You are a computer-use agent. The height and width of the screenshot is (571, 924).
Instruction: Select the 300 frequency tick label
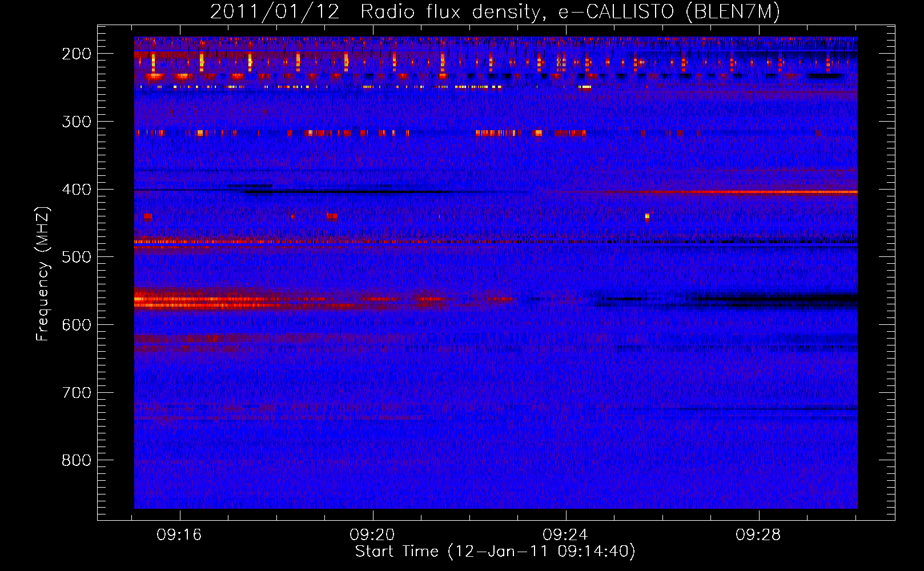76,122
